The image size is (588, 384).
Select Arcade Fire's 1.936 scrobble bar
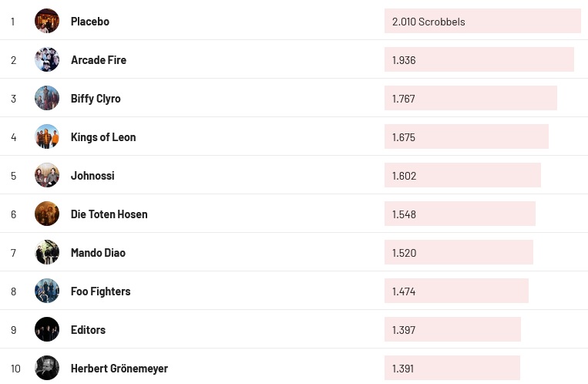[x=479, y=60]
